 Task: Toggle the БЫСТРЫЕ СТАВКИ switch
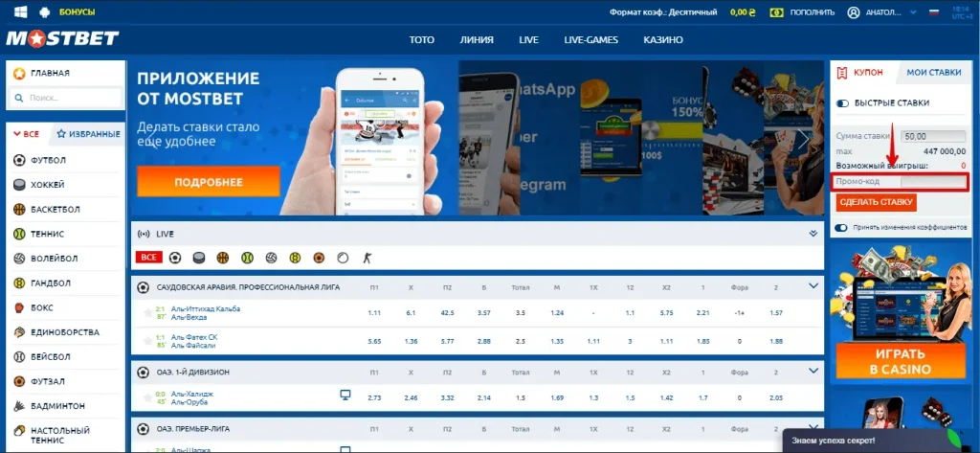pyautogui.click(x=842, y=102)
